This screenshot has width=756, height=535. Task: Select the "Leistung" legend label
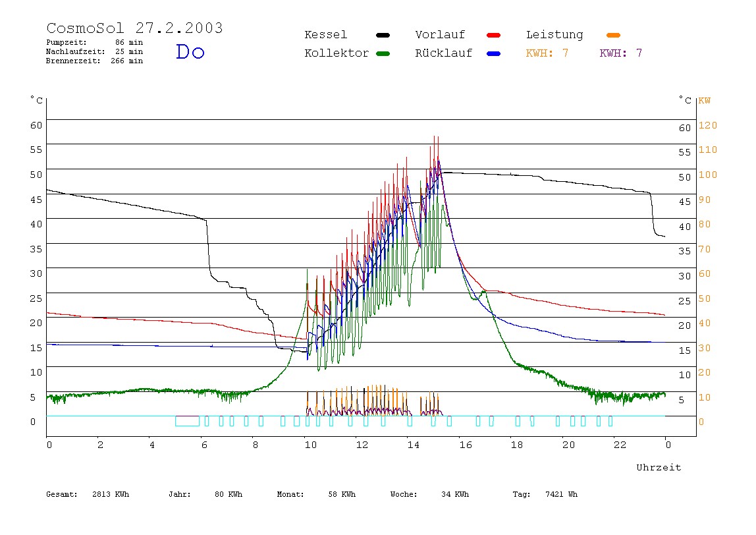(554, 35)
